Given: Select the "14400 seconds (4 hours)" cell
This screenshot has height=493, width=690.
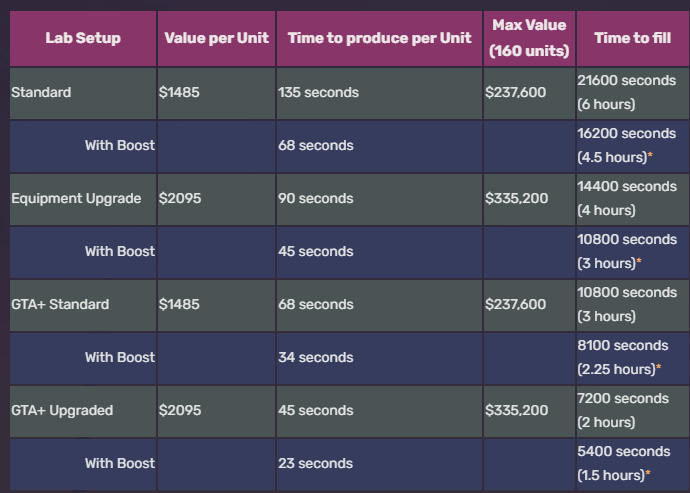Looking at the screenshot, I should [627, 198].
